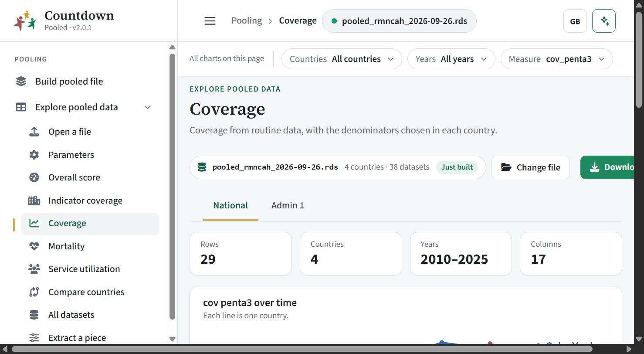Click the Mortality heartbeat icon
Screen dimensions: 644x354
click(34, 246)
